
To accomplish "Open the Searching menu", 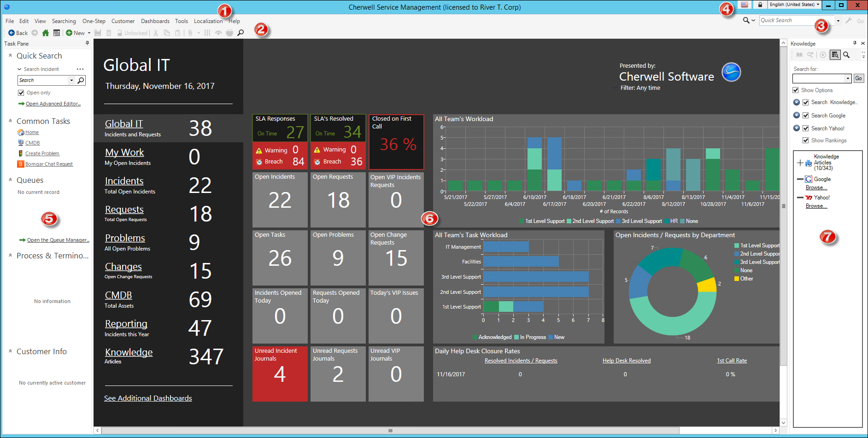I will pyautogui.click(x=64, y=21).
